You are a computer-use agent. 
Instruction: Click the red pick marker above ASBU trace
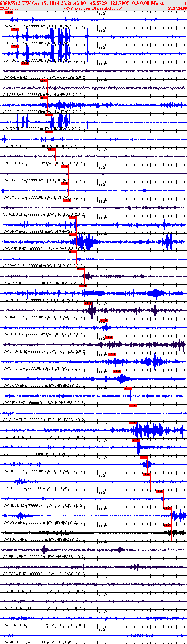tap(67, 201)
